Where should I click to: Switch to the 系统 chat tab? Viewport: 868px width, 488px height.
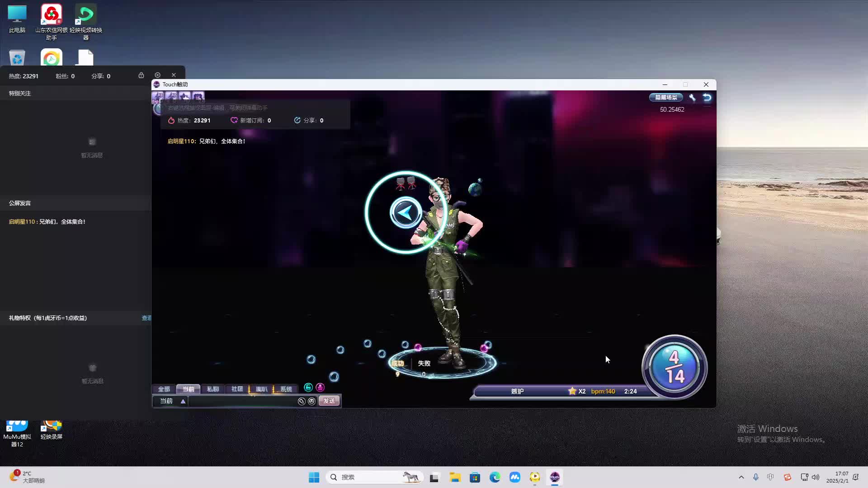(x=285, y=389)
